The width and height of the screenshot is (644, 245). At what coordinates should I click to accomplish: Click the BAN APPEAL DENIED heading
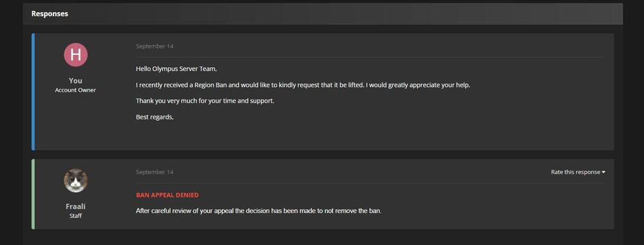167,195
